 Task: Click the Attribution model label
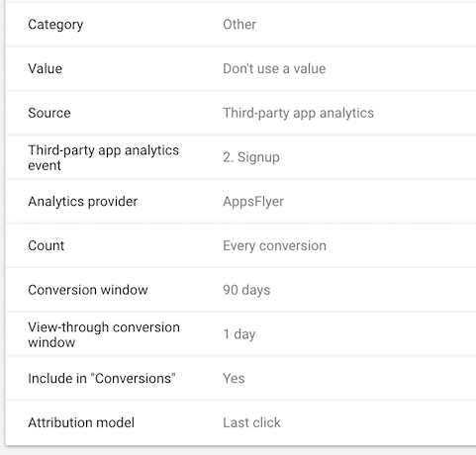pos(81,422)
